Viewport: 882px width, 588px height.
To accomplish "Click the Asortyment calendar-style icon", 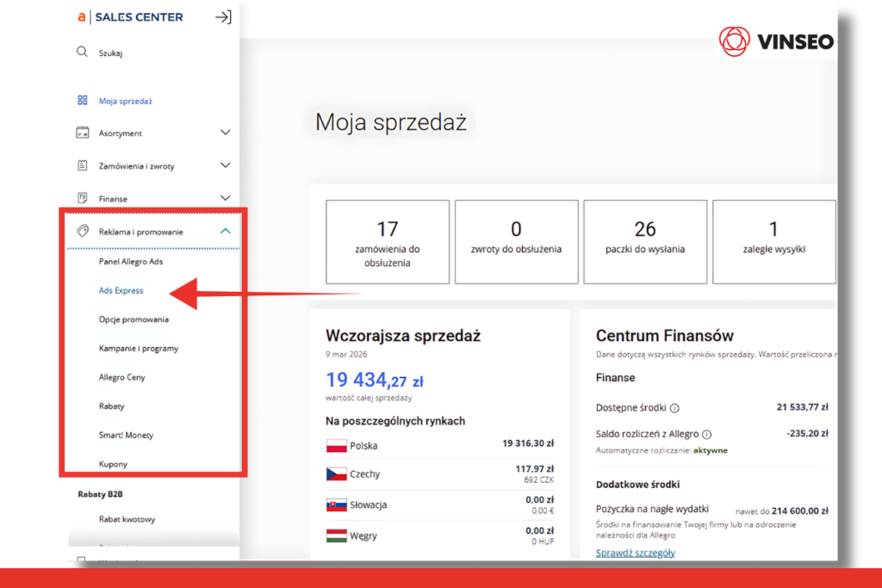I will pos(82,133).
